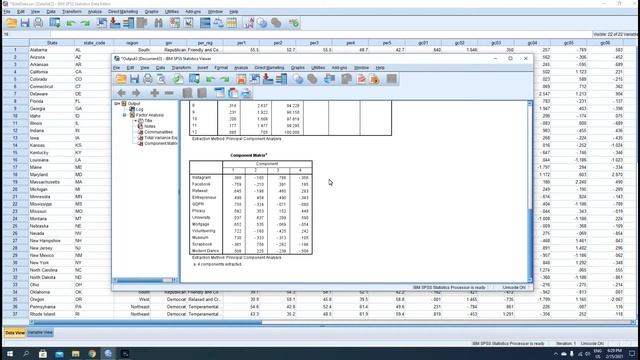Go to case in Data Editor toolbar
This screenshot has height=360, width=640.
pos(102,23)
